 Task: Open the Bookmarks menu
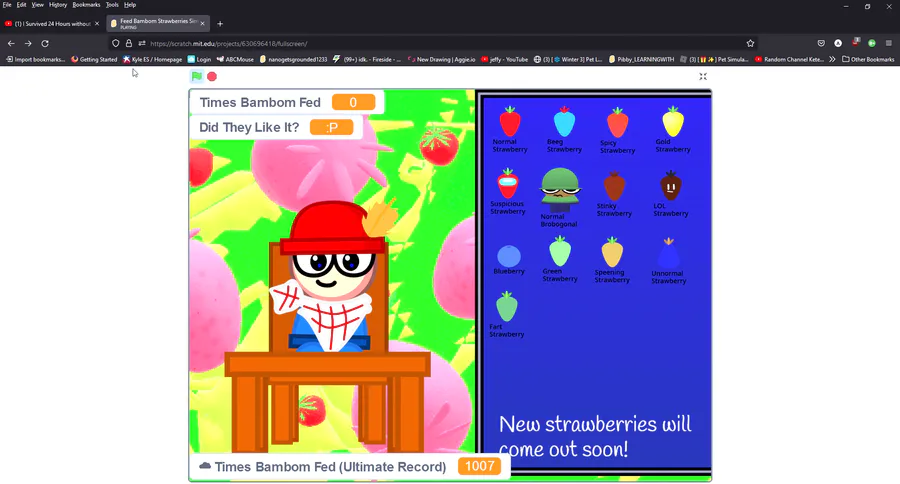click(86, 5)
